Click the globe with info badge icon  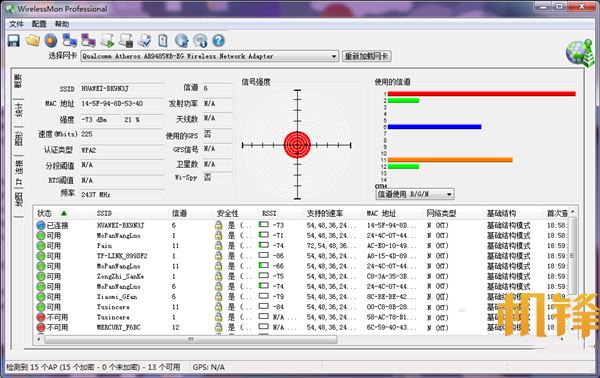coord(200,41)
